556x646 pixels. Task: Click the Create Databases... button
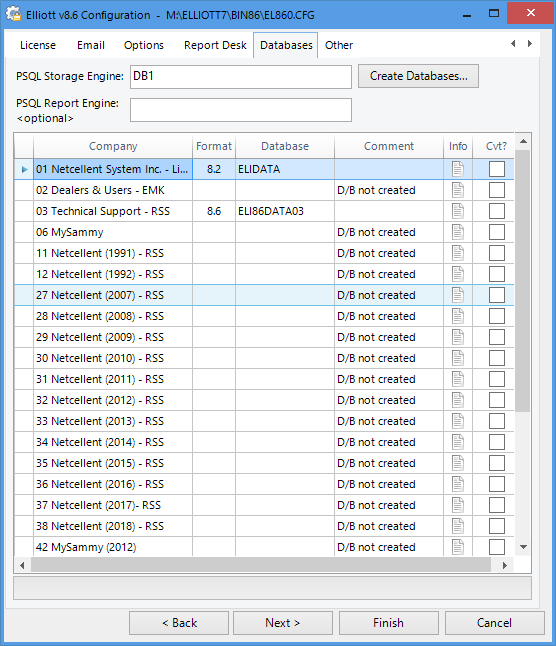[418, 76]
